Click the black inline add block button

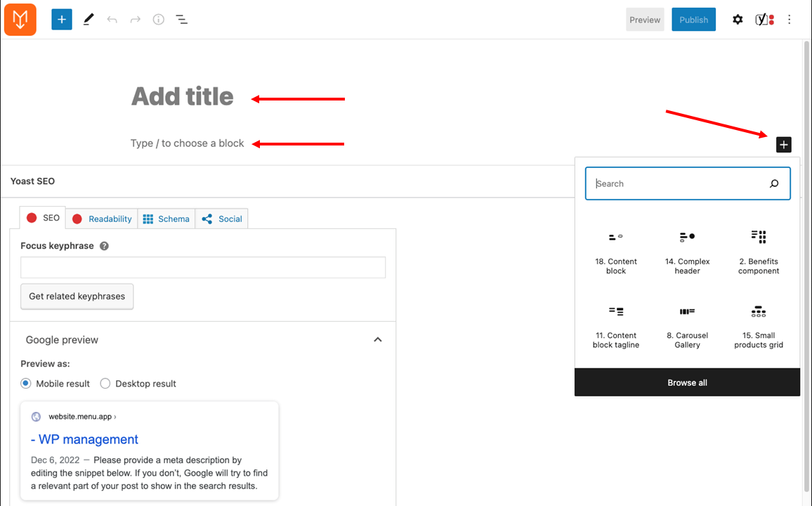coord(783,145)
